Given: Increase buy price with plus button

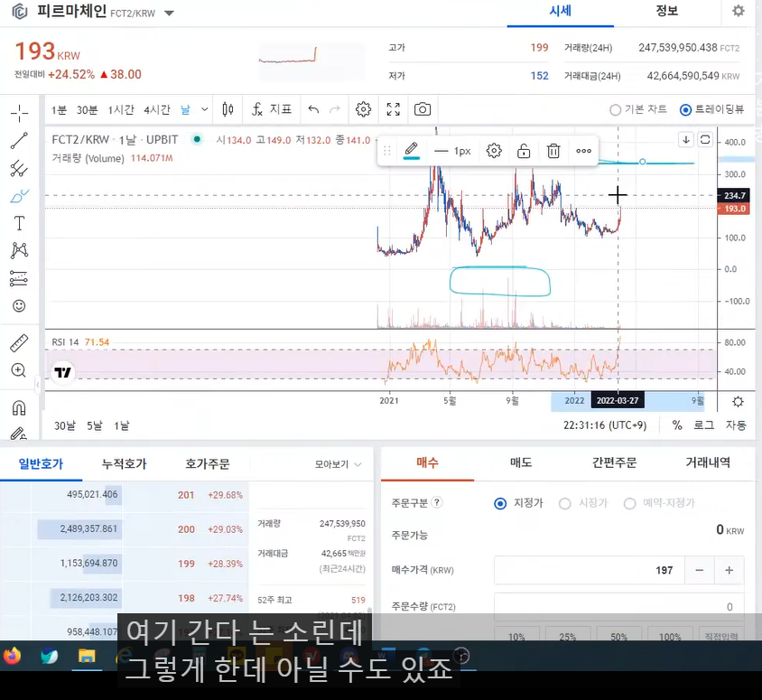Looking at the screenshot, I should 729,570.
